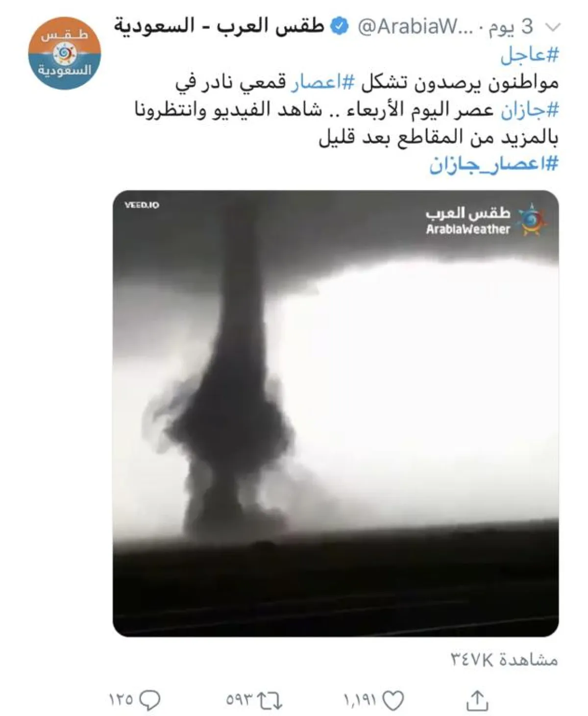Click the blue verified badge
Viewport: 588px width, 716px height.
[340, 26]
